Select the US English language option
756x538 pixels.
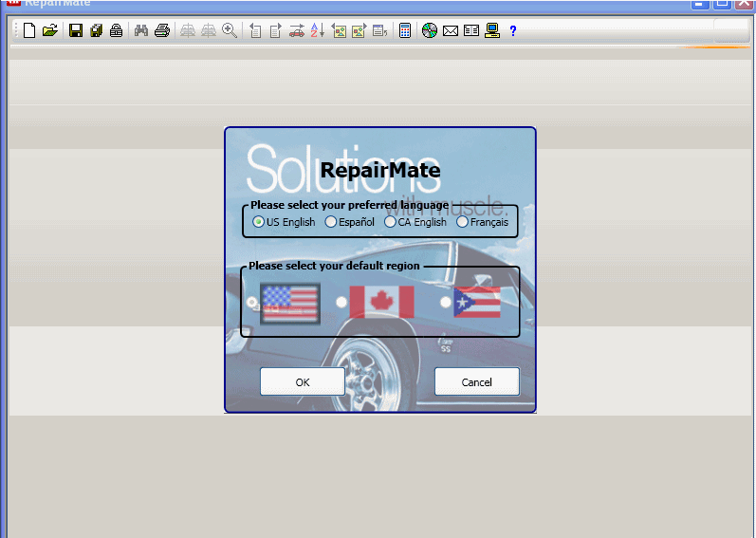click(x=284, y=222)
